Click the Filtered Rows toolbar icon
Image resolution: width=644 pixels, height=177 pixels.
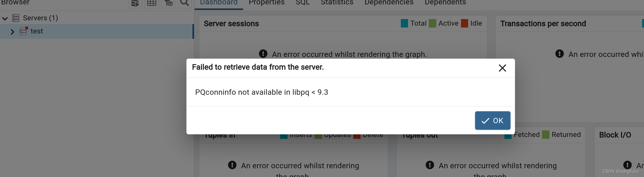click(x=168, y=3)
